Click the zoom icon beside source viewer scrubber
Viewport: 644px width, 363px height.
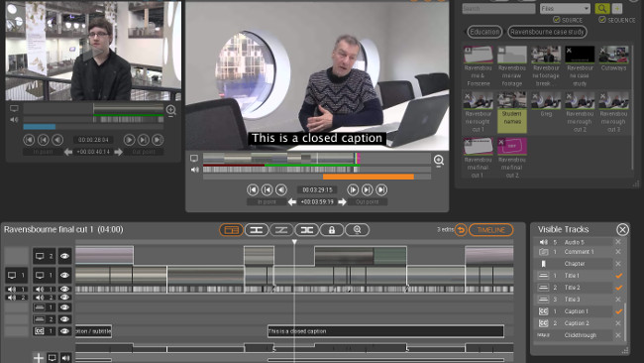(170, 110)
